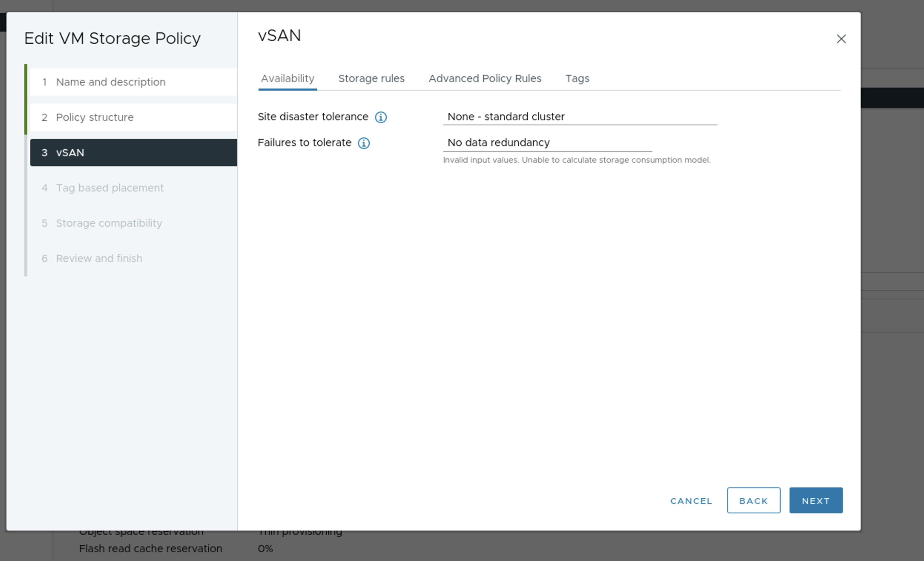Click the Failures to tolerate info icon
Viewport: 924px width, 561px height.
coord(363,143)
